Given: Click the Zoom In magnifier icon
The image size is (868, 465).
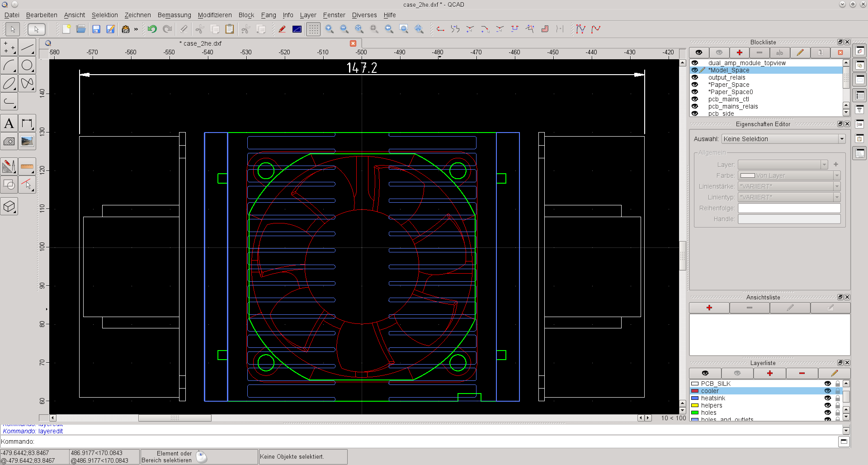Looking at the screenshot, I should [330, 29].
